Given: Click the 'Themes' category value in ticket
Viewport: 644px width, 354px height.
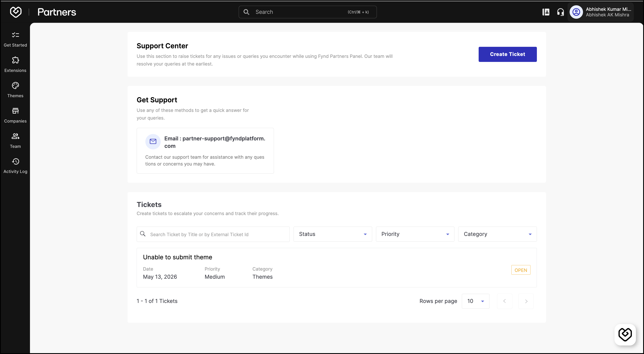Looking at the screenshot, I should [262, 277].
